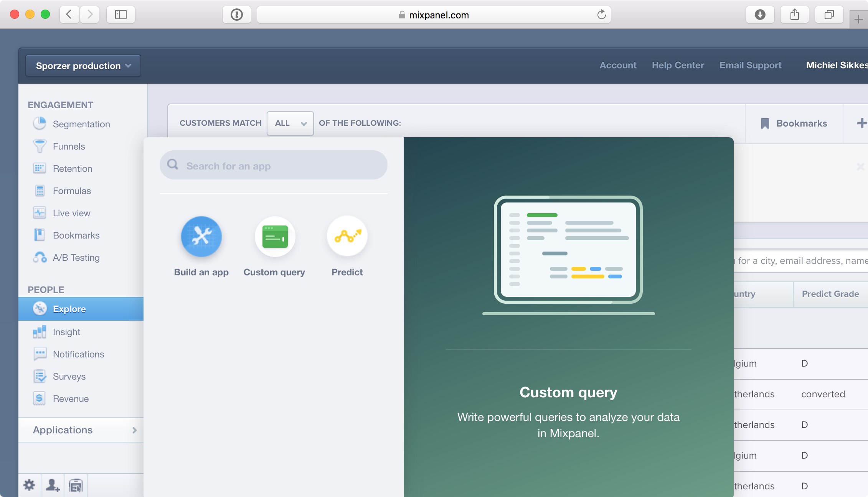The width and height of the screenshot is (868, 497).
Task: Click the Safari sidebar toggle icon
Action: (120, 15)
